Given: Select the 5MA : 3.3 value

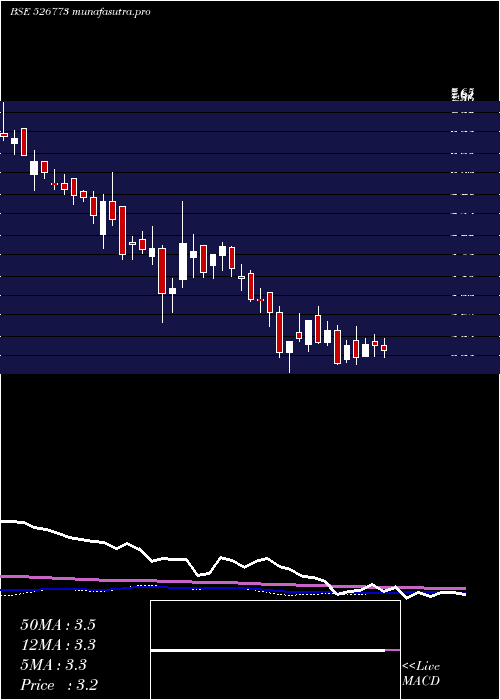Looking at the screenshot, I should click(x=54, y=665).
